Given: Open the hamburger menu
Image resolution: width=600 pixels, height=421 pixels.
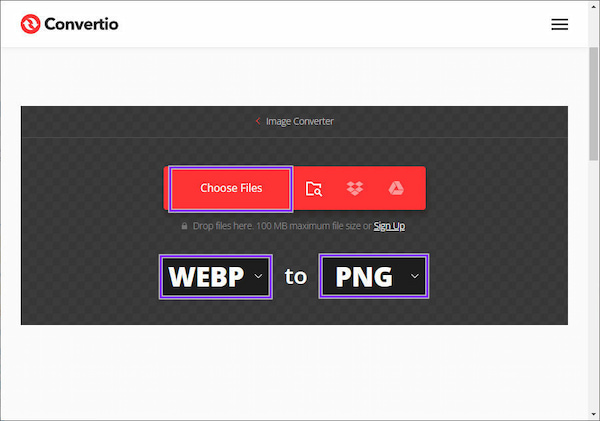Looking at the screenshot, I should tap(559, 24).
